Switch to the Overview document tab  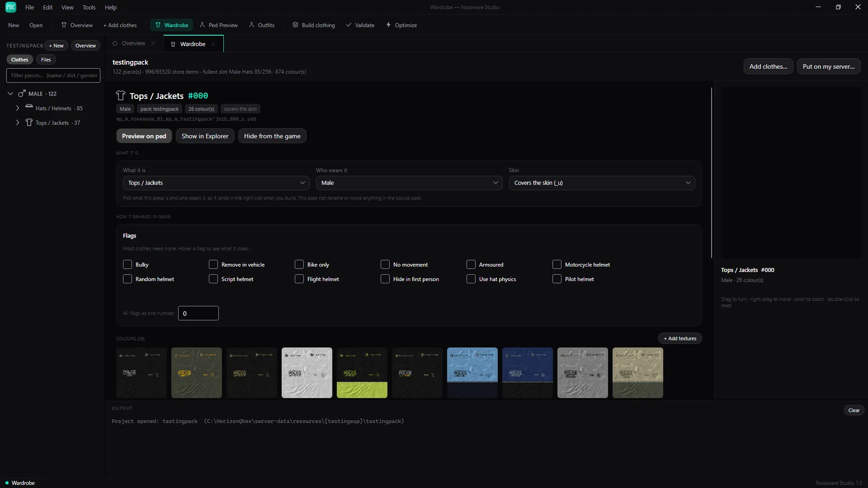pyautogui.click(x=133, y=43)
